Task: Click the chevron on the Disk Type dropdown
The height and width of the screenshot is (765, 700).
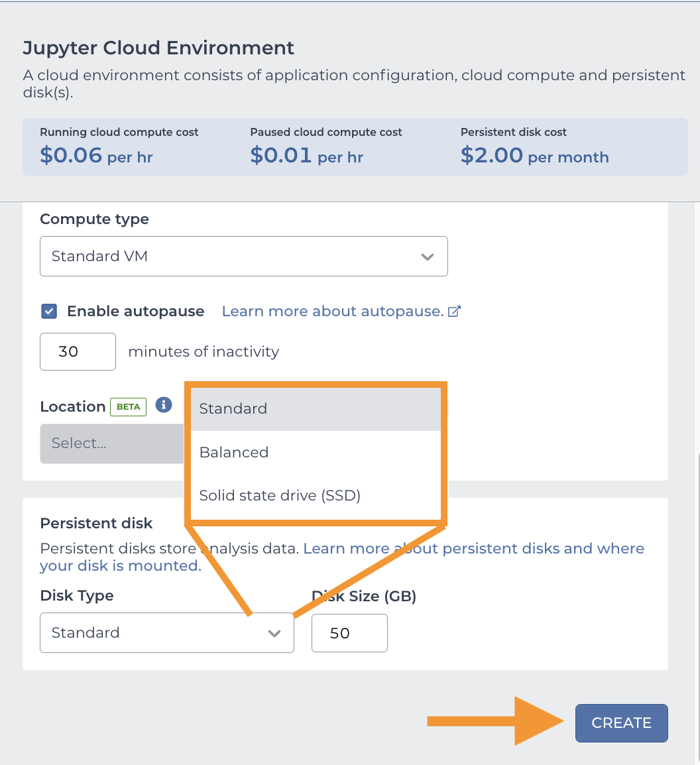Action: click(274, 633)
